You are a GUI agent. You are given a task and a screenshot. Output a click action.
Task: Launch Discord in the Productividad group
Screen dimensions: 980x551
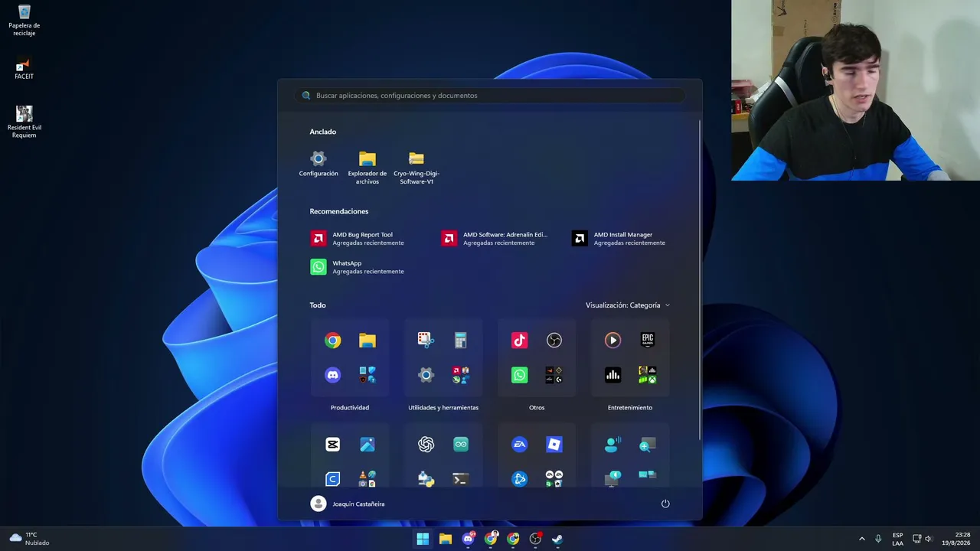click(x=332, y=375)
